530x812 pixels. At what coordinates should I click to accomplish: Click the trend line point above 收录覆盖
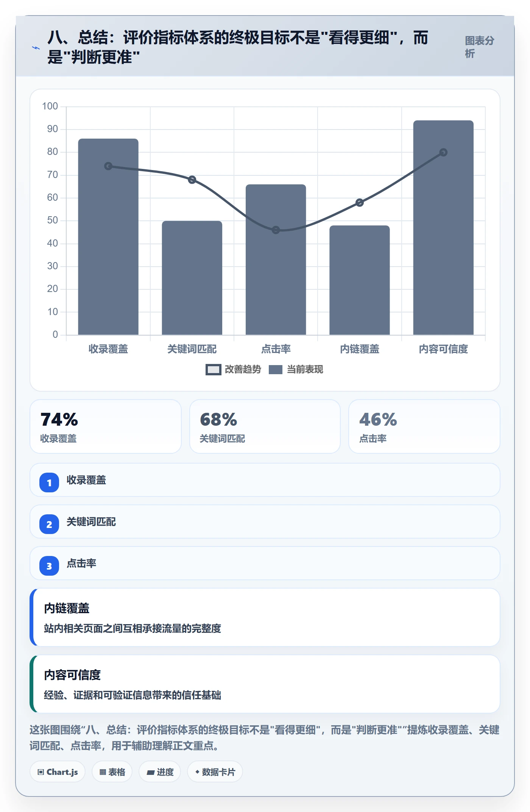coord(108,166)
